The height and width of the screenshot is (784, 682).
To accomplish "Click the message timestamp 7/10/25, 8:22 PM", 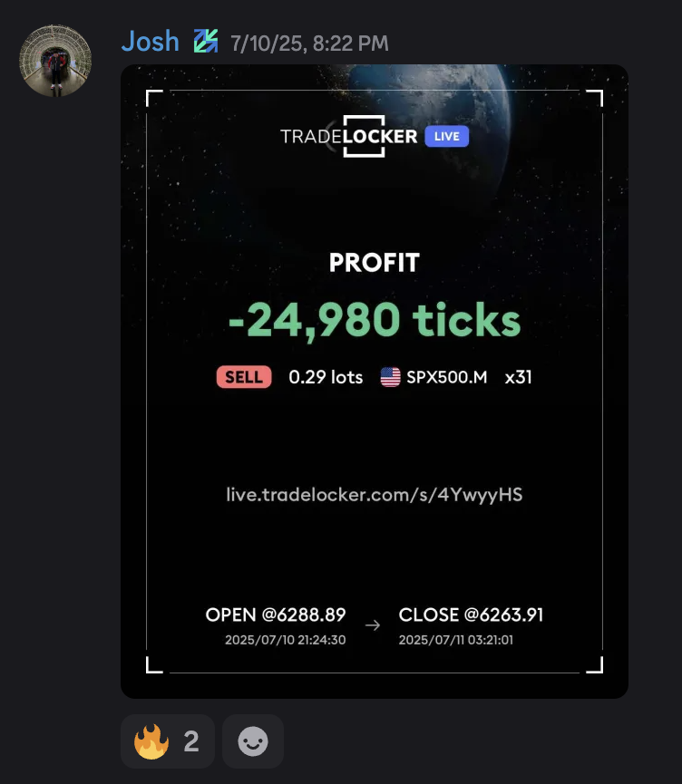I will coord(309,44).
